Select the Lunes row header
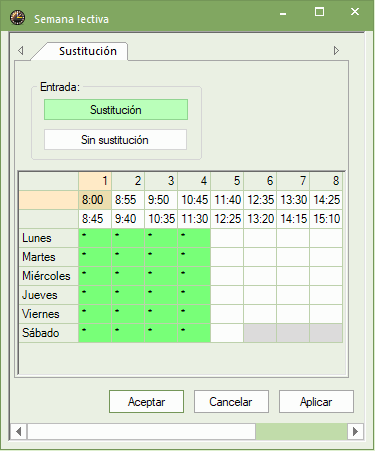Viewport: 375px width, 451px height. pos(49,238)
